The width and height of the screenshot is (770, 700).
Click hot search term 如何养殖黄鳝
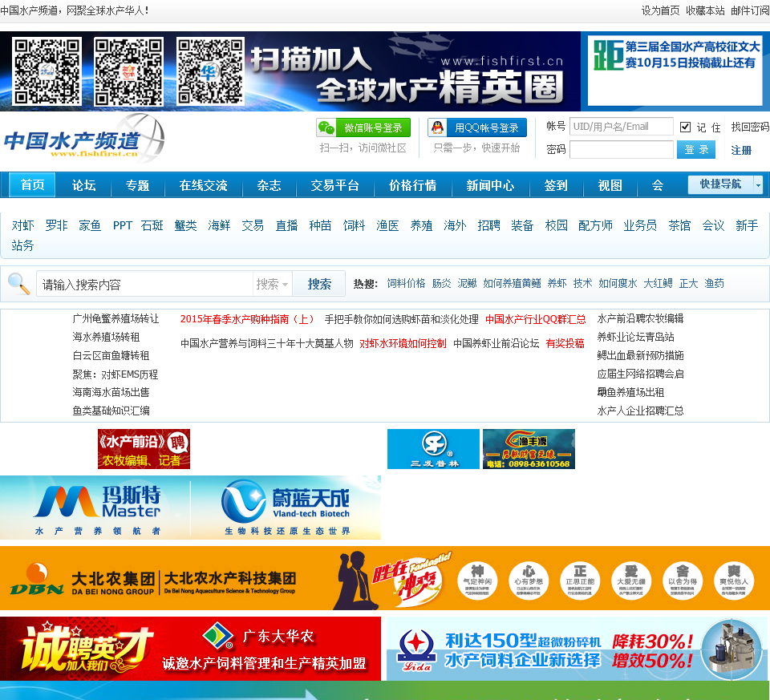coord(513,283)
